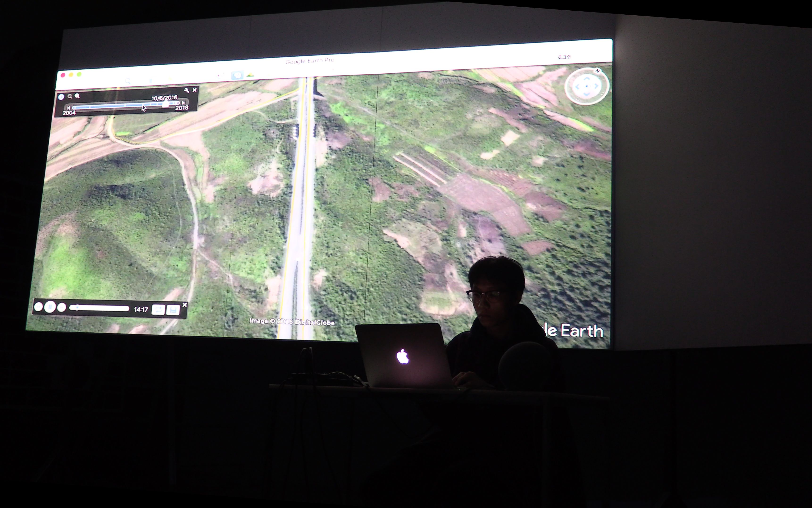Click the historical imagery slider handle
This screenshot has height=508, width=812.
click(166, 103)
